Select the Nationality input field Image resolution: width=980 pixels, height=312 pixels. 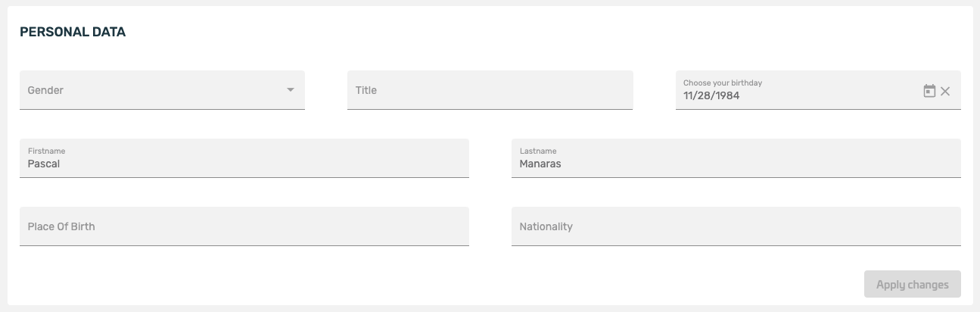[x=736, y=226]
